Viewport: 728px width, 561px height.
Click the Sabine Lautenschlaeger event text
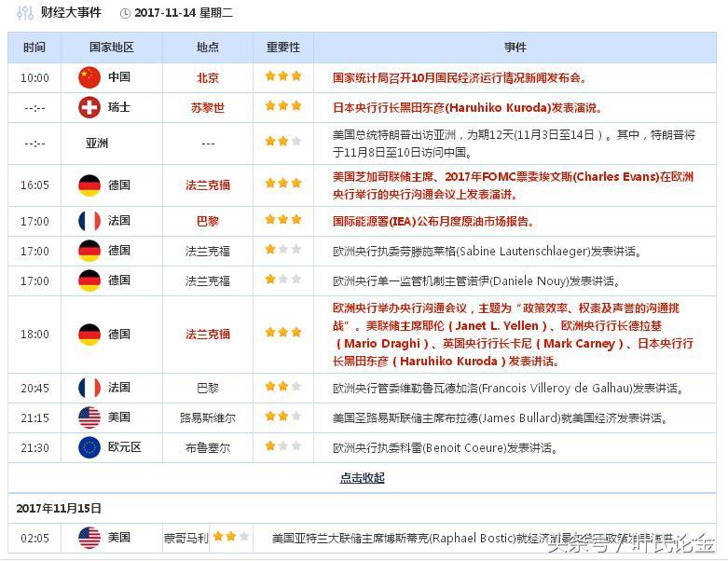click(x=488, y=251)
